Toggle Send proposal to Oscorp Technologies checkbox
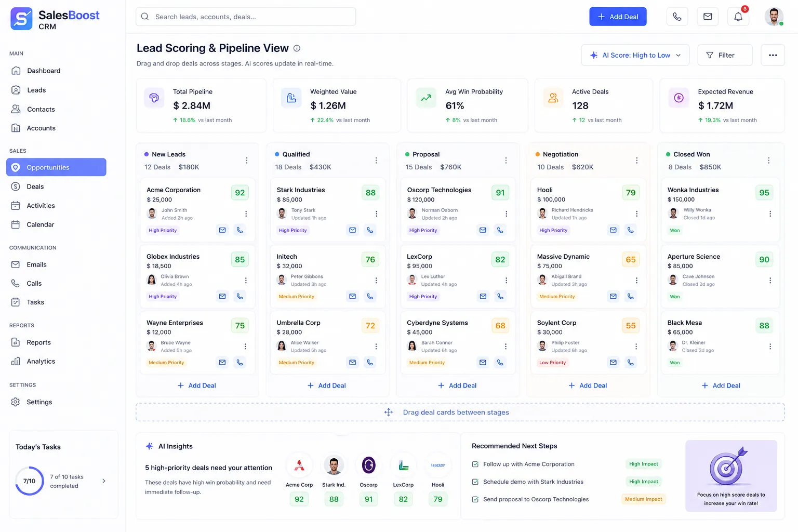Image resolution: width=798 pixels, height=532 pixels. pyautogui.click(x=475, y=499)
